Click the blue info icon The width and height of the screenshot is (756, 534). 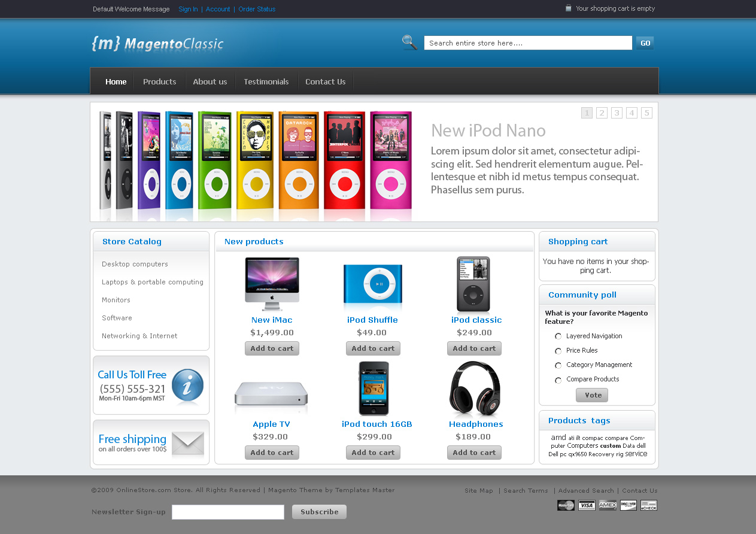pos(187,386)
